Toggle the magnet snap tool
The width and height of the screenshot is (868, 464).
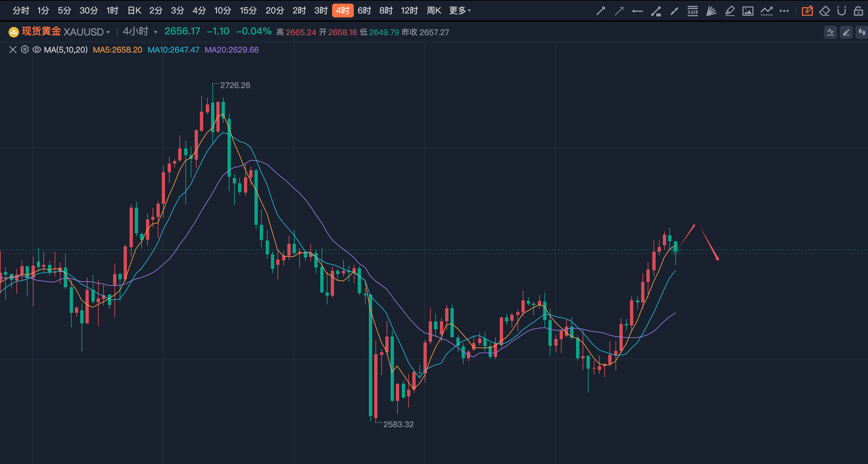point(841,11)
